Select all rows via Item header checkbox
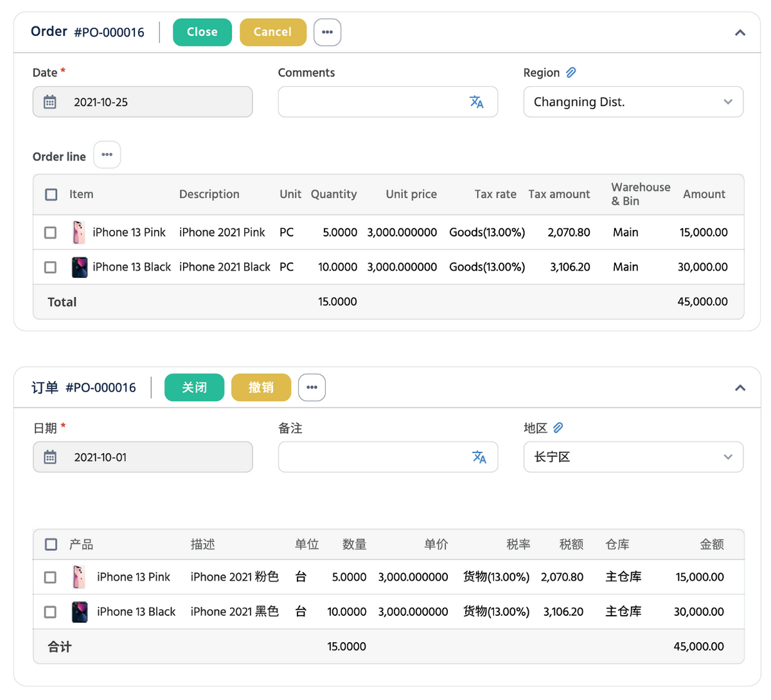The width and height of the screenshot is (771, 700). 51,194
